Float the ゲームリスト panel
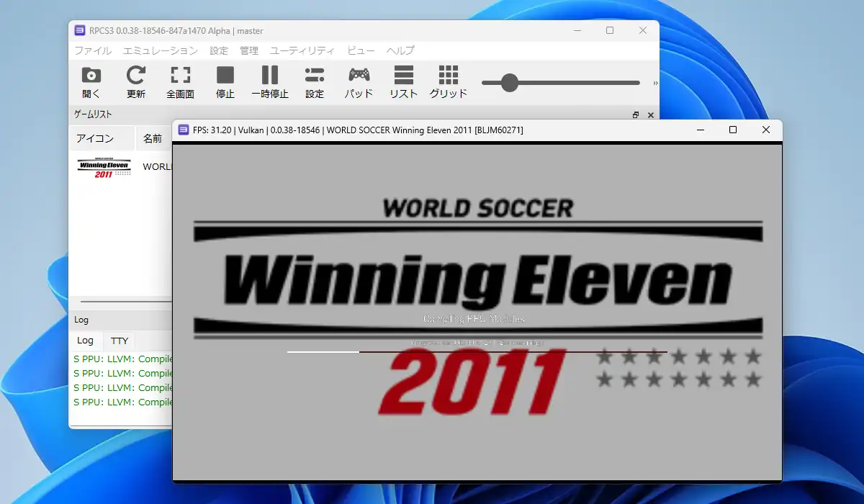The image size is (864, 504). click(x=636, y=115)
